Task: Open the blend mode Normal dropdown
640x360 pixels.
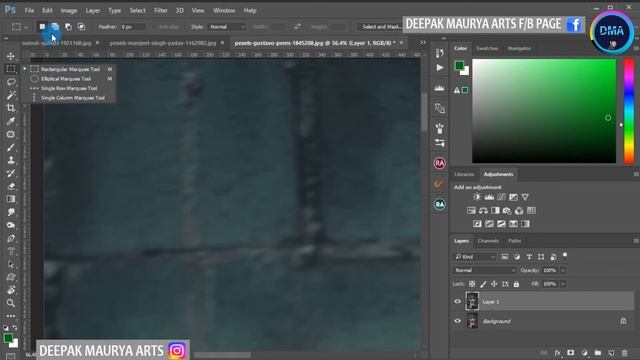Action: point(484,270)
